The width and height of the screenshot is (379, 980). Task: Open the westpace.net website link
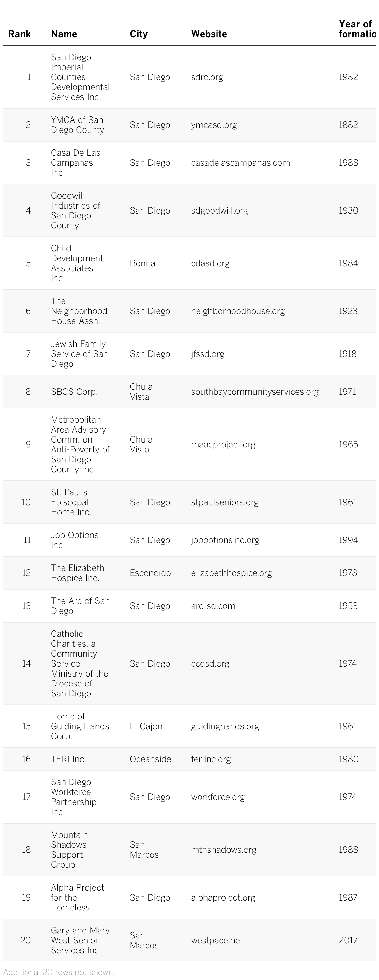click(x=216, y=941)
